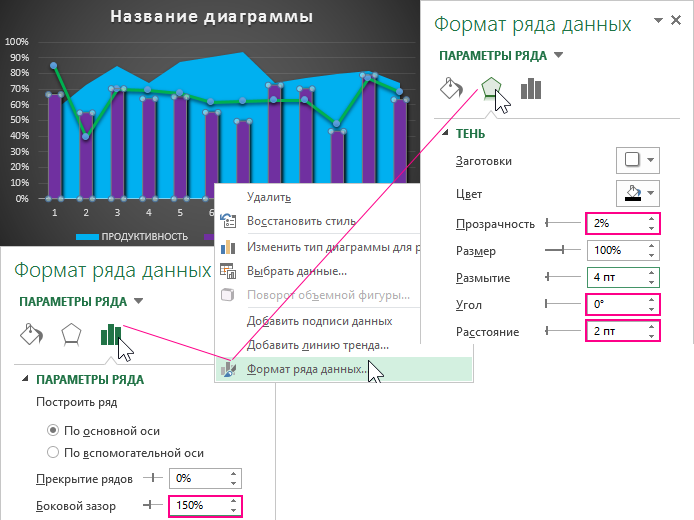Screen dimensions: 694x520
Task: Choose Добавить линию тренда... menu entry
Action: [x=317, y=345]
